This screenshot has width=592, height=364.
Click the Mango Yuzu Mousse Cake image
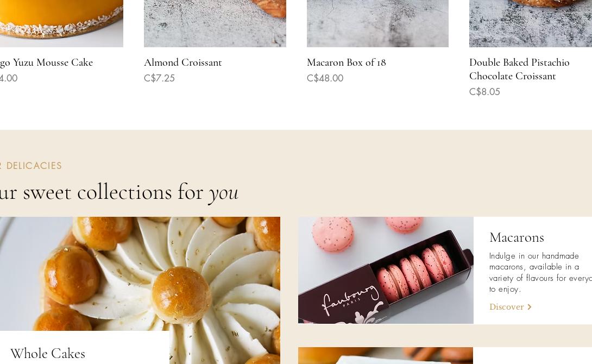pos(61,23)
